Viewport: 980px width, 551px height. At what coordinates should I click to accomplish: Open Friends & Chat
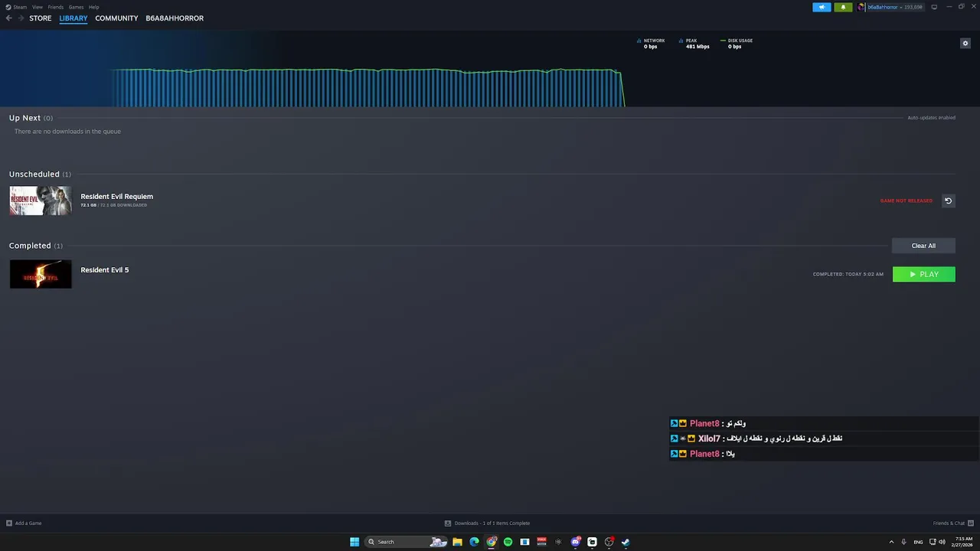952,523
